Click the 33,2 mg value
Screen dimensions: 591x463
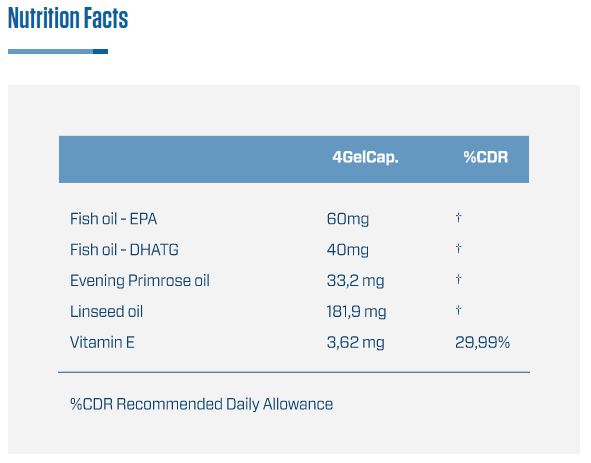355,281
